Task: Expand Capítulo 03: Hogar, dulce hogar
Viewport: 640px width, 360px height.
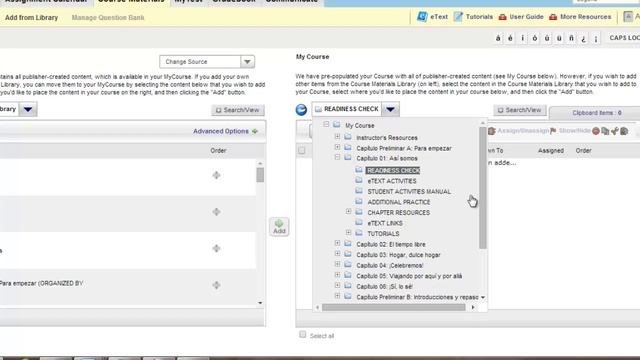Action: point(337,254)
